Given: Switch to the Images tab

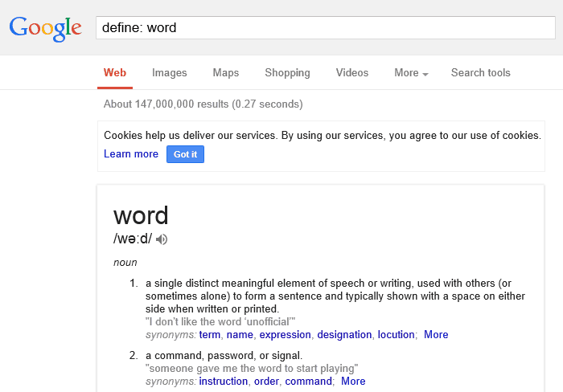Looking at the screenshot, I should [x=170, y=73].
